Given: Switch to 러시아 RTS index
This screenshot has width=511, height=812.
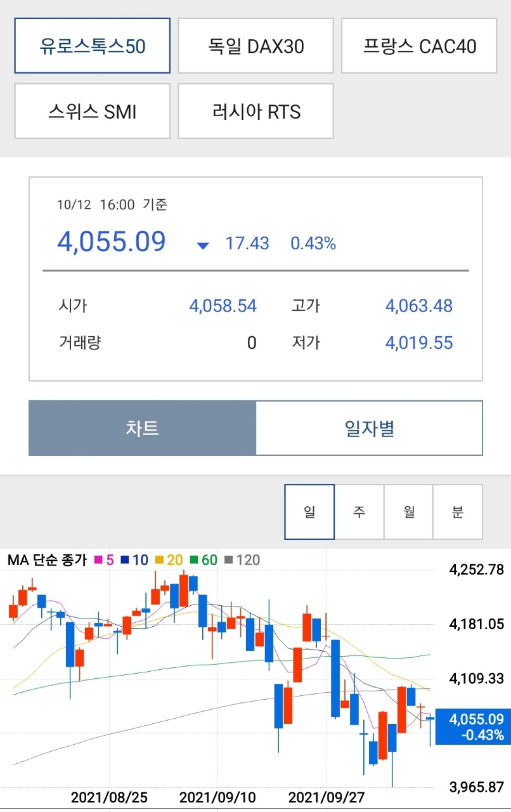Looking at the screenshot, I should pyautogui.click(x=256, y=111).
